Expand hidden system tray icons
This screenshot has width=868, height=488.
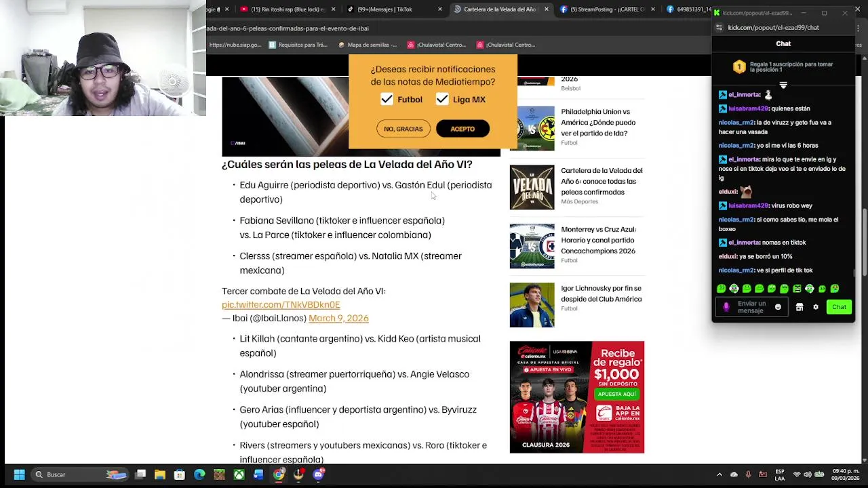pos(719,474)
